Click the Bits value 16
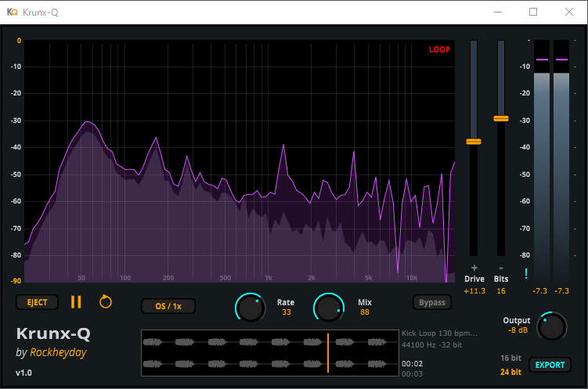 [501, 291]
